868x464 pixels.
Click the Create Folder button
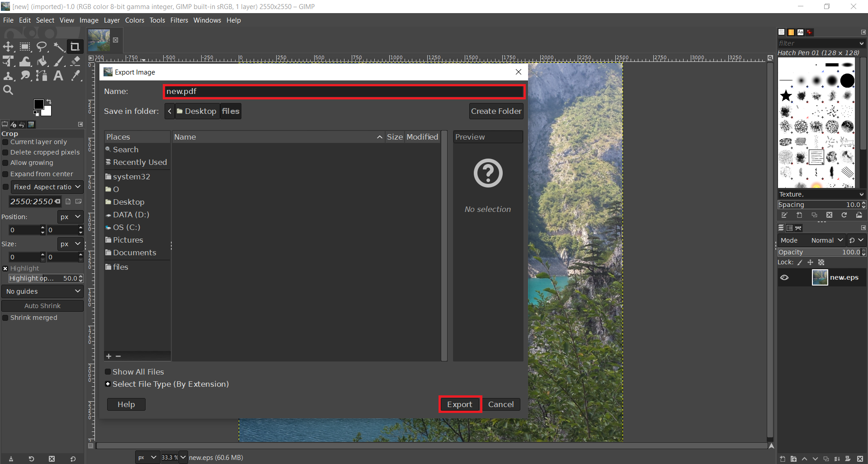[496, 111]
